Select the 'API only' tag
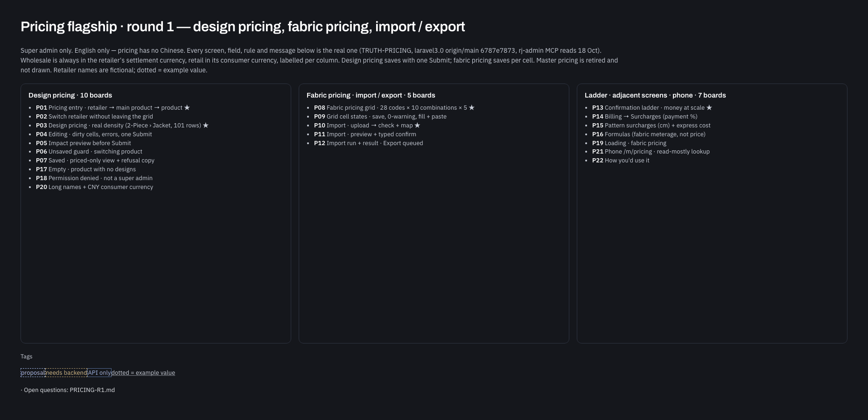This screenshot has width=868, height=420. (99, 373)
